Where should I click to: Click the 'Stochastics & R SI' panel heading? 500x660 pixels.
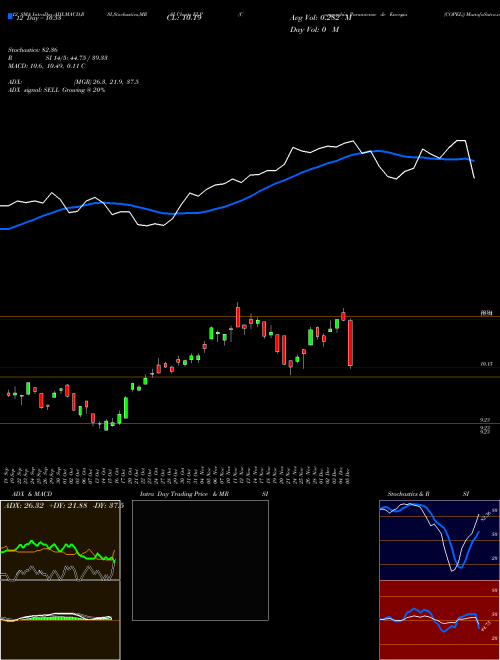coord(428,494)
